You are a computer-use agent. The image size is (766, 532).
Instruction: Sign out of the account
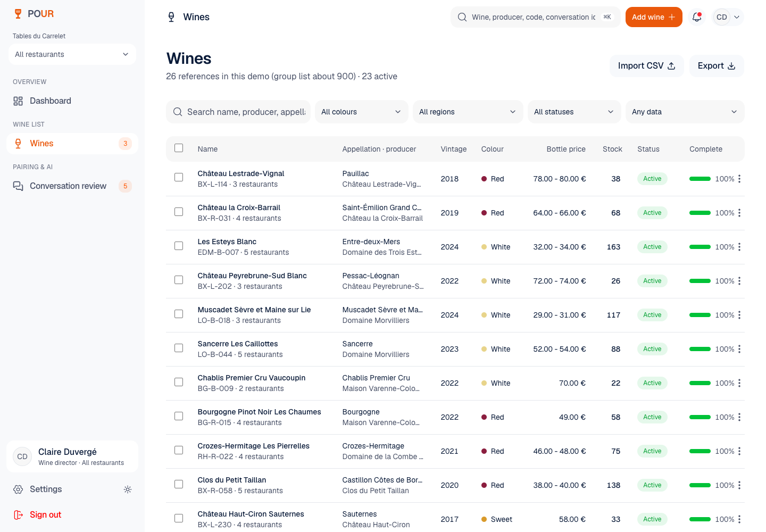pos(72,515)
